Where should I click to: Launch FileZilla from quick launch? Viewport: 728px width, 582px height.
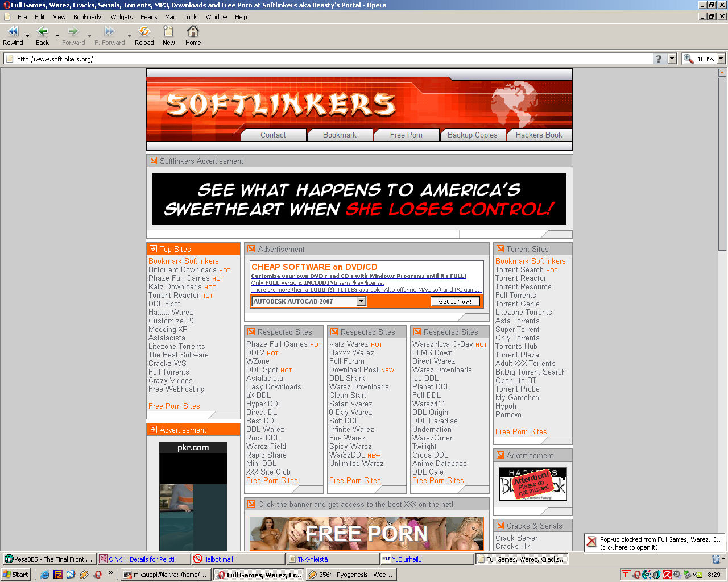pyautogui.click(x=58, y=575)
